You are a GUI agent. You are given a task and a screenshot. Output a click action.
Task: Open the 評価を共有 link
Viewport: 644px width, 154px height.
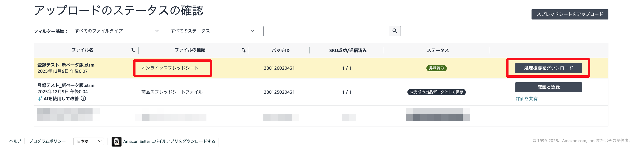526,99
